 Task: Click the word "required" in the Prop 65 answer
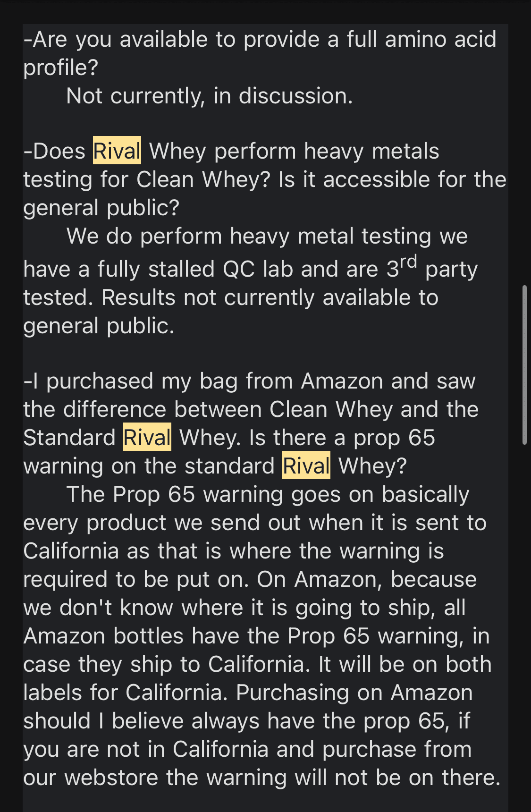click(x=65, y=579)
